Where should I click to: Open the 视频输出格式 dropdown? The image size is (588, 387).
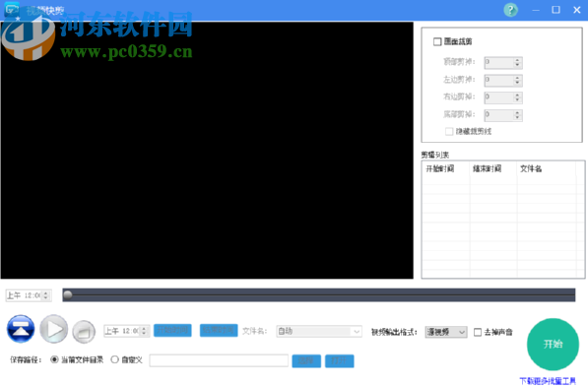[x=446, y=332]
